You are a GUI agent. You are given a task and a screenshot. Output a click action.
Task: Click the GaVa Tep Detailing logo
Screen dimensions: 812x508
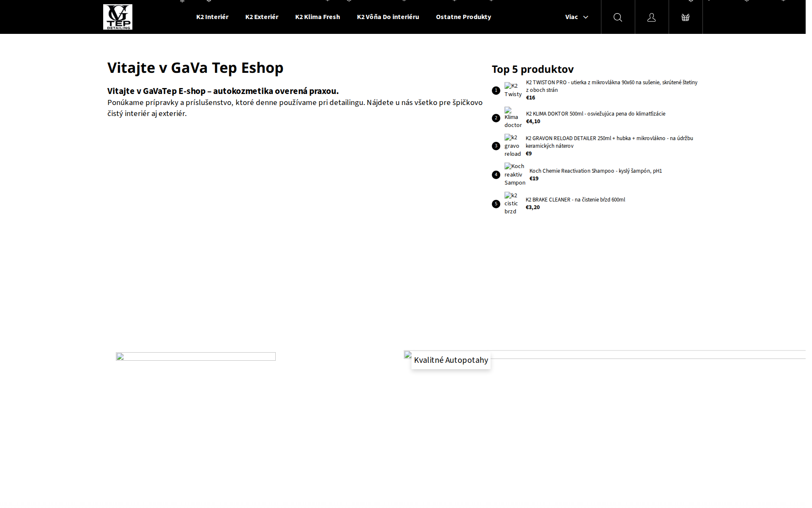coord(118,17)
